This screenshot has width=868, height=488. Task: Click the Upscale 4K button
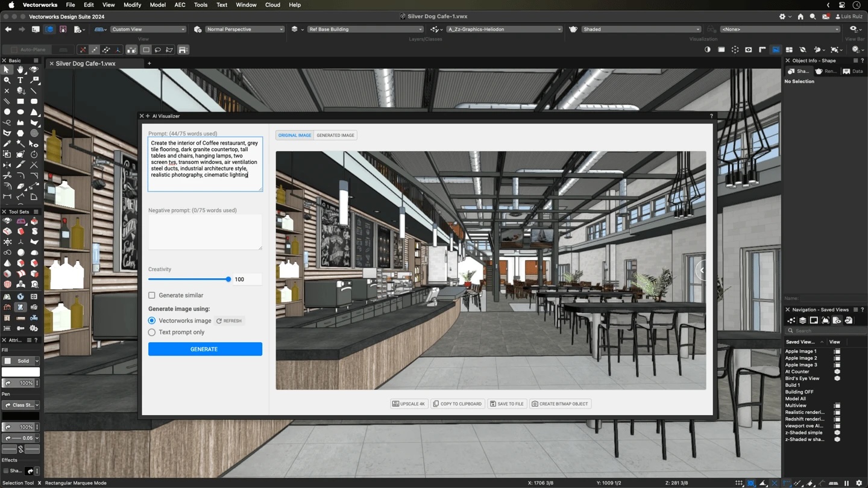(409, 404)
